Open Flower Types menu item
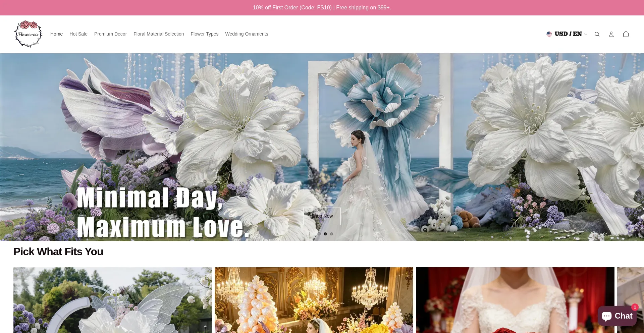 (x=205, y=34)
